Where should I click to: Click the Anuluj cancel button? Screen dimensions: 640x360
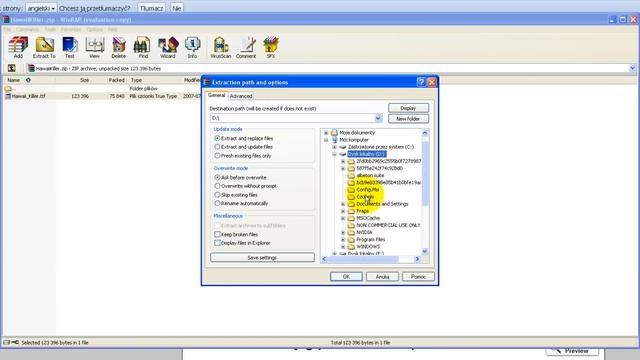click(382, 276)
